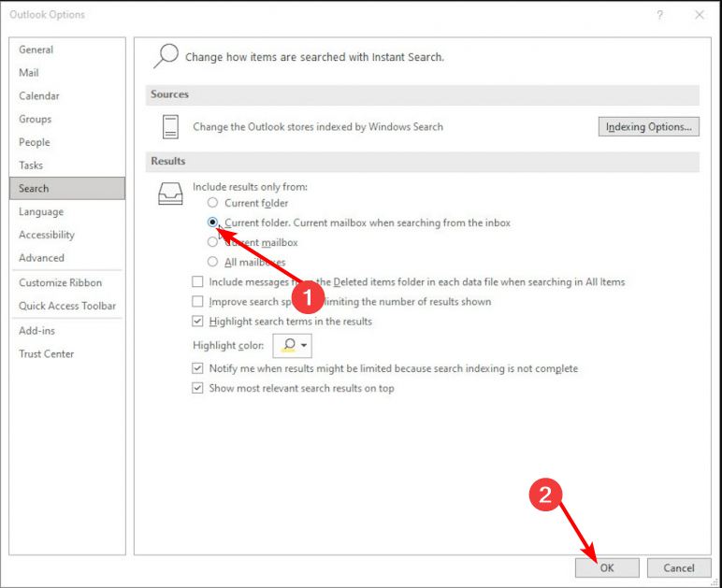Click the Sources section header
Screen dimensions: 722x588
pos(423,94)
